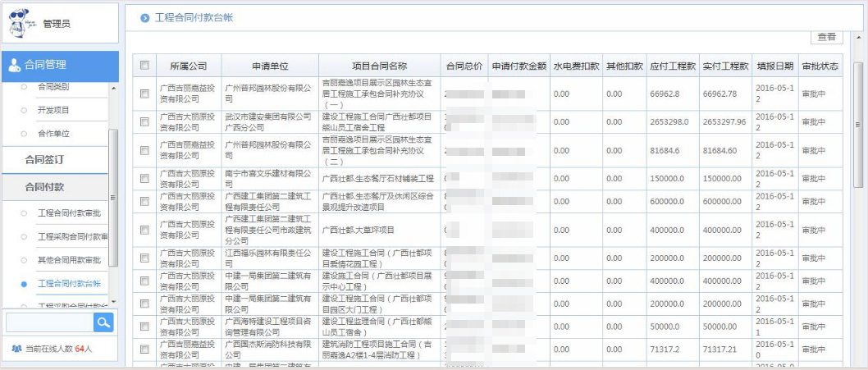Click the 合同管理 user icon

[15, 66]
